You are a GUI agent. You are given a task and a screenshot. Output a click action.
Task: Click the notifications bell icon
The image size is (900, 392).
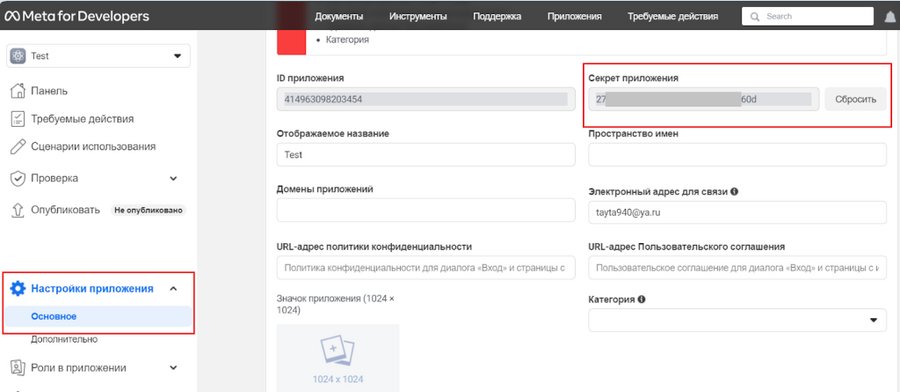(890, 17)
